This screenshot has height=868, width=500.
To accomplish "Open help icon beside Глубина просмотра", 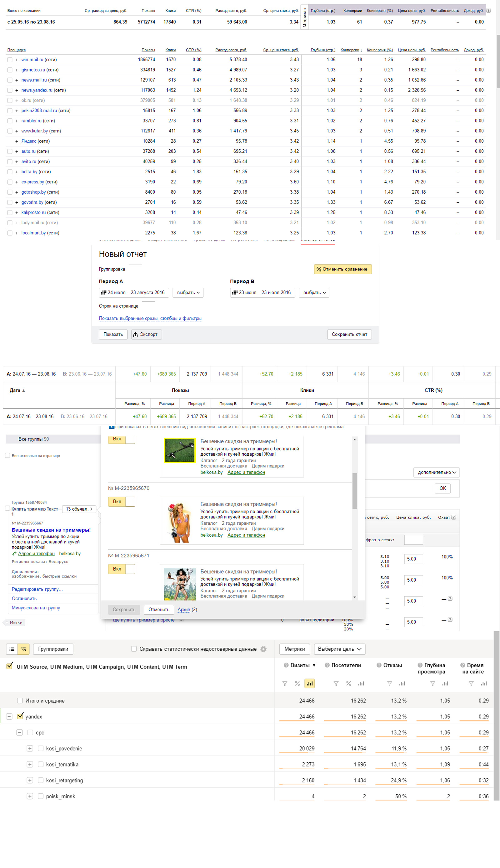I will 420,665.
